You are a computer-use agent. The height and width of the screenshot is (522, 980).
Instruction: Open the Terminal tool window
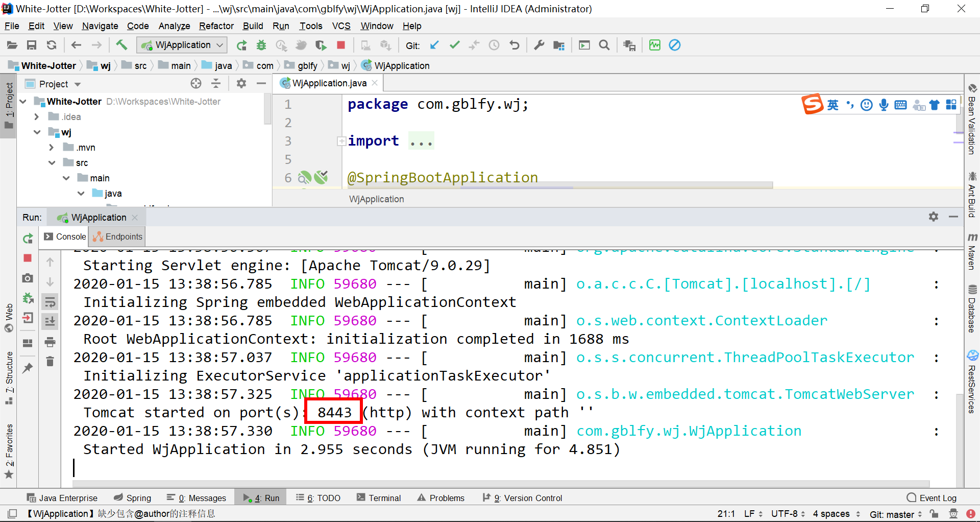point(379,498)
